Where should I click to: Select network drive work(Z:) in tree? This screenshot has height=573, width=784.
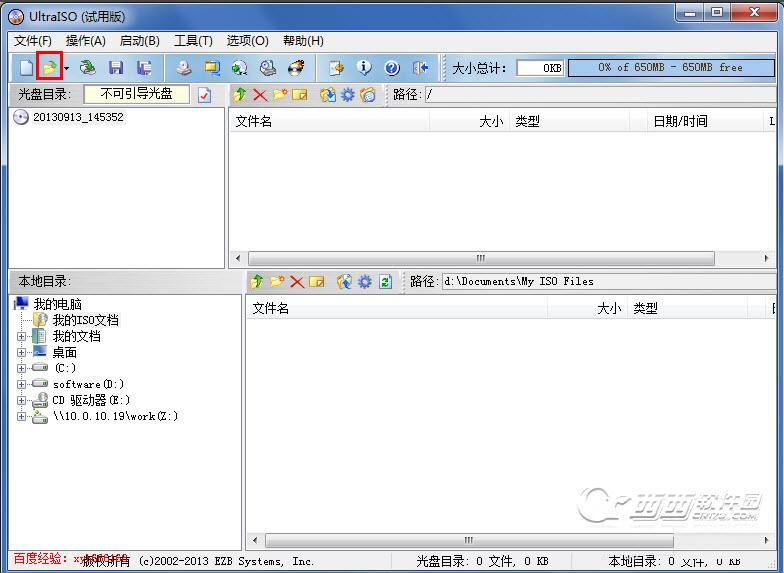(115, 416)
